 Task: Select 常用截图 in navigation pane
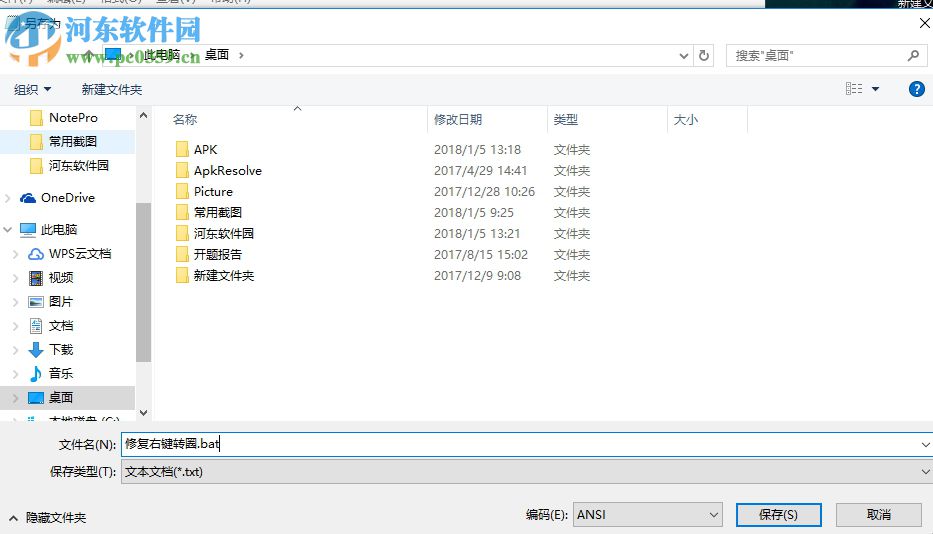(73, 142)
